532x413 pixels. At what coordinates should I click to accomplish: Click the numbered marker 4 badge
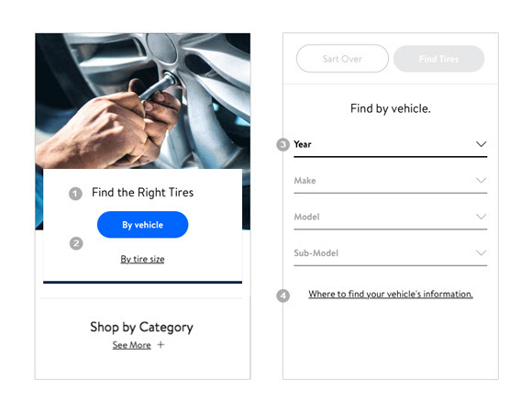[x=283, y=296]
